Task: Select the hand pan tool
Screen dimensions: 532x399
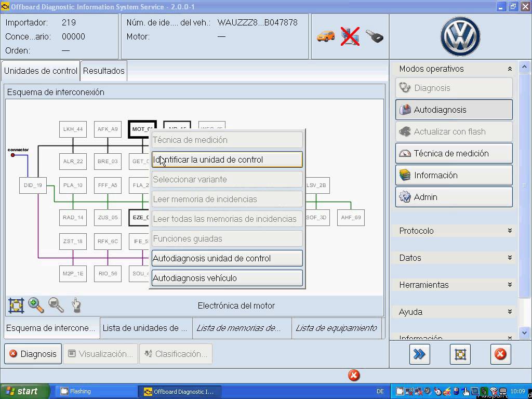Action: pyautogui.click(x=75, y=305)
